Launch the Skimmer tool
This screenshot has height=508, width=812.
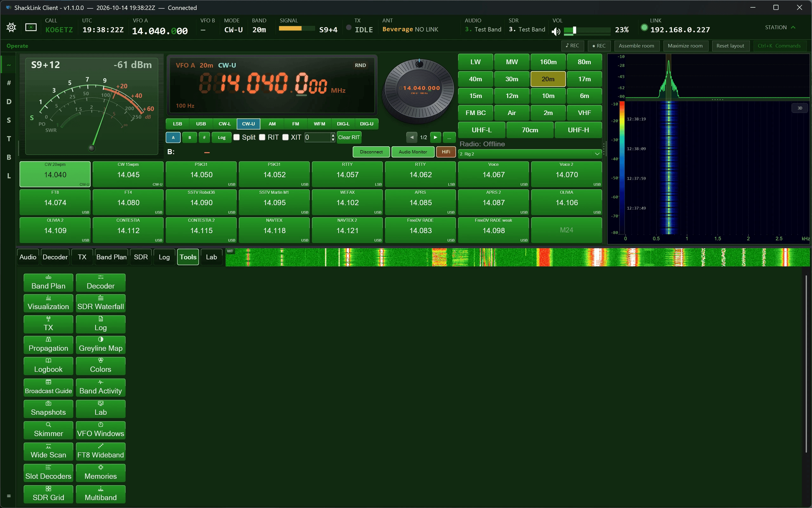pos(48,430)
